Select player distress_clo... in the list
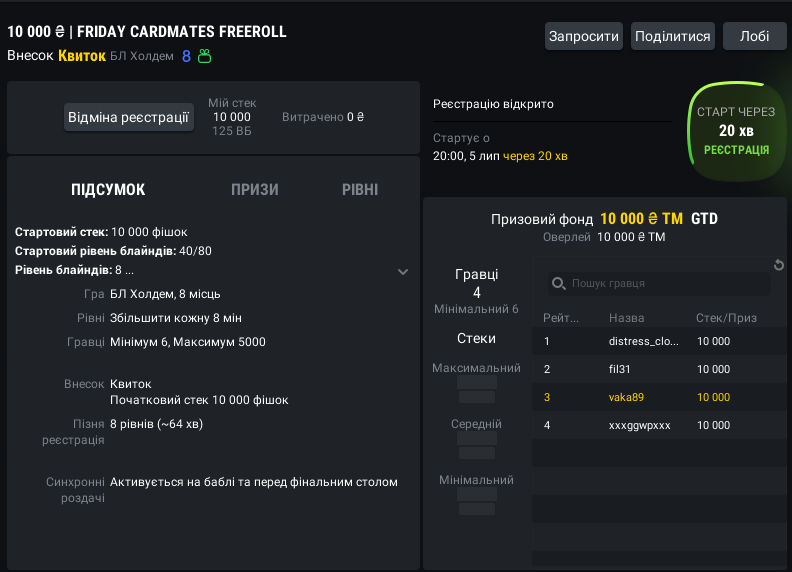The width and height of the screenshot is (792, 572). [x=644, y=341]
